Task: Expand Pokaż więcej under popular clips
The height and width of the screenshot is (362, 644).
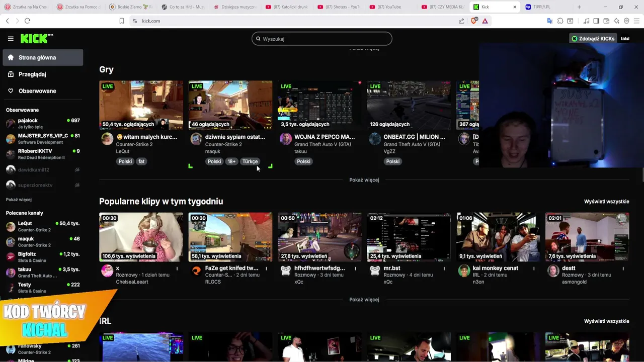Action: pyautogui.click(x=364, y=300)
